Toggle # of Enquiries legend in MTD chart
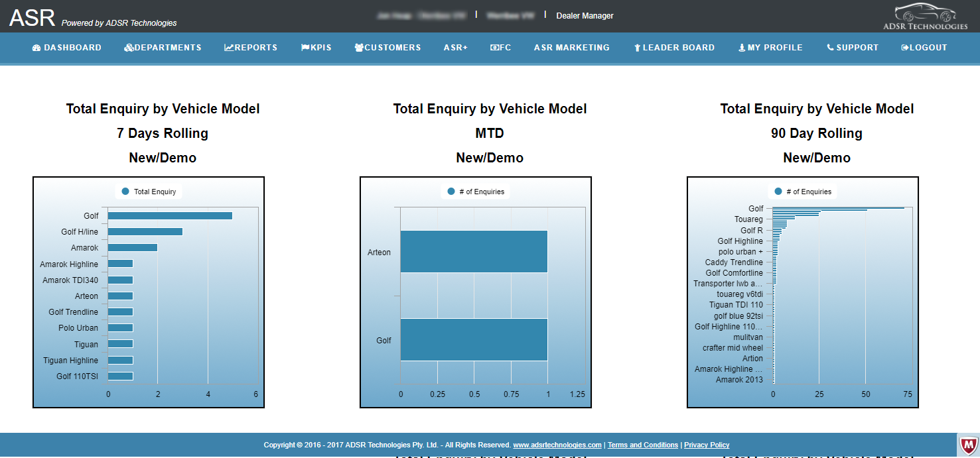980x458 pixels. pyautogui.click(x=475, y=192)
